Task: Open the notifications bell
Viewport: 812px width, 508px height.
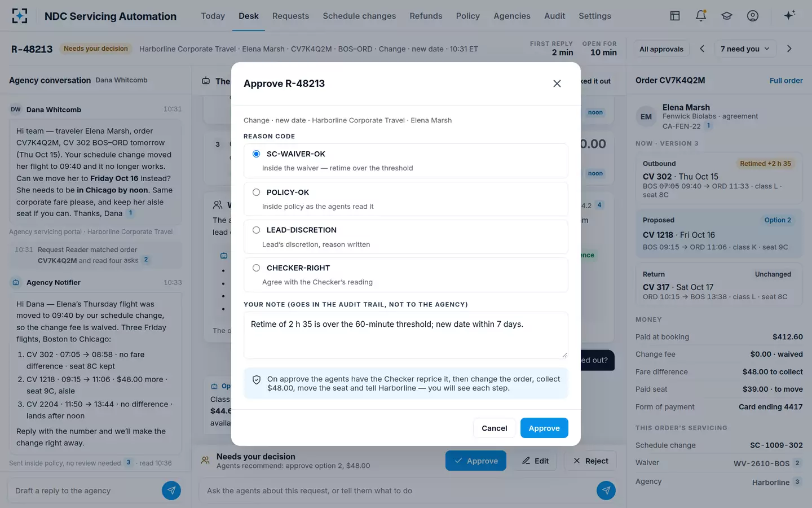Action: click(x=701, y=16)
